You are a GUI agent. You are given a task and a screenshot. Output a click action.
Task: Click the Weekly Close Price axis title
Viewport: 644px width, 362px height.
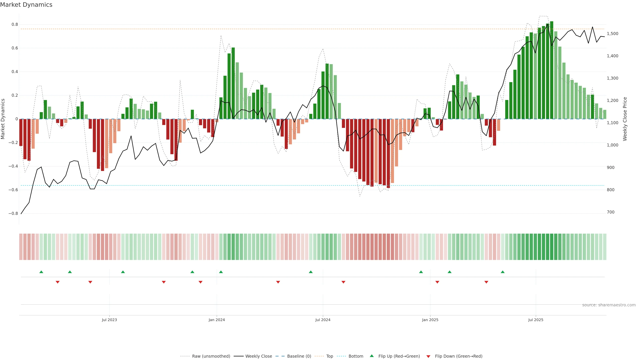(625, 119)
